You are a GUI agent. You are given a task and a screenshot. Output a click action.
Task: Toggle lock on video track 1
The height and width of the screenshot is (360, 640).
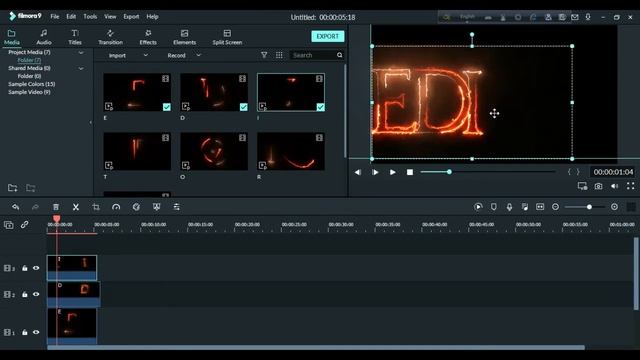(25, 332)
